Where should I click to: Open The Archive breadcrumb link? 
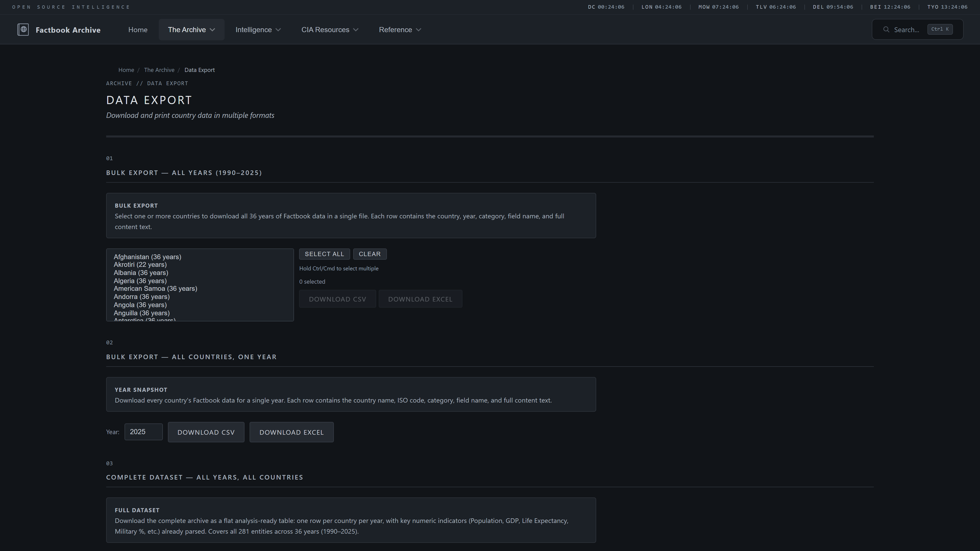(x=159, y=70)
